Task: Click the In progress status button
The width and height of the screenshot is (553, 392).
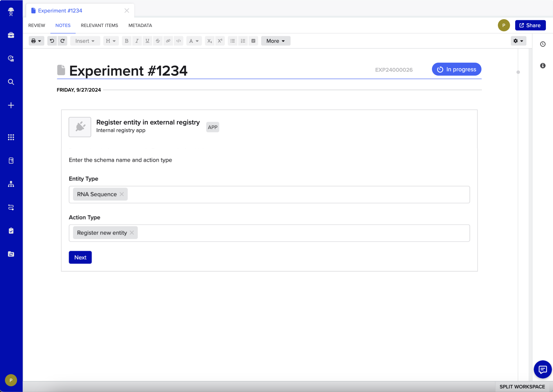Action: [457, 69]
